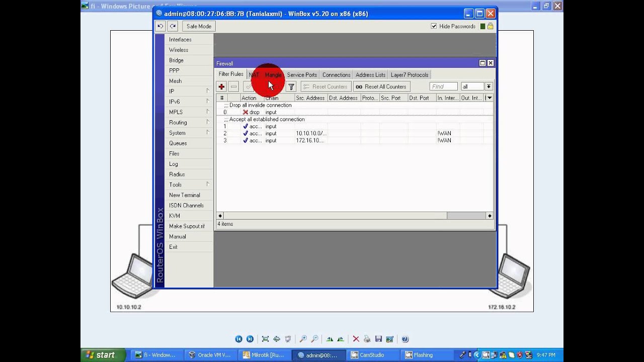Viewport: 644px width, 362px height.
Task: Open Service Ports tab
Action: point(302,75)
